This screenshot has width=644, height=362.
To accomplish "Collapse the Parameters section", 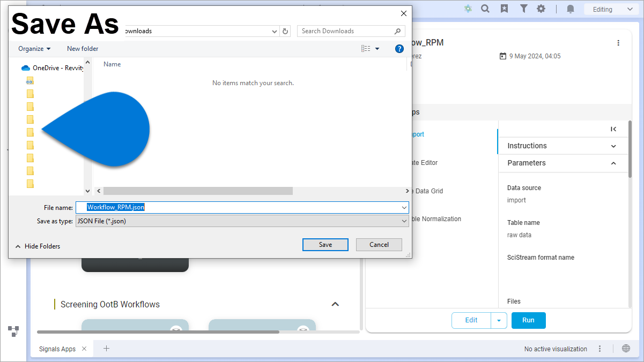I will click(x=613, y=163).
